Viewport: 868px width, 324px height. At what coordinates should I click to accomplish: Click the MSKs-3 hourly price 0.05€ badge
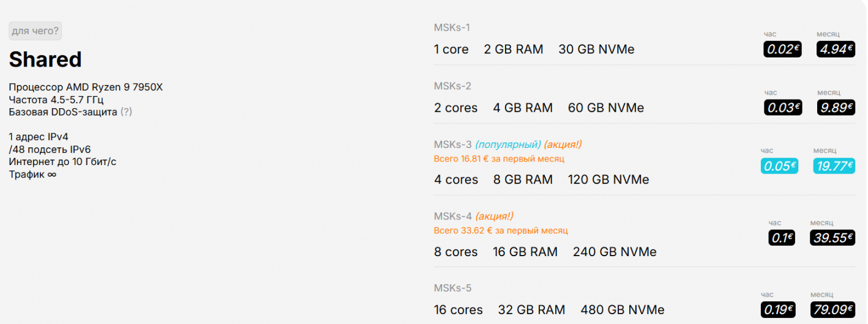[x=779, y=166]
